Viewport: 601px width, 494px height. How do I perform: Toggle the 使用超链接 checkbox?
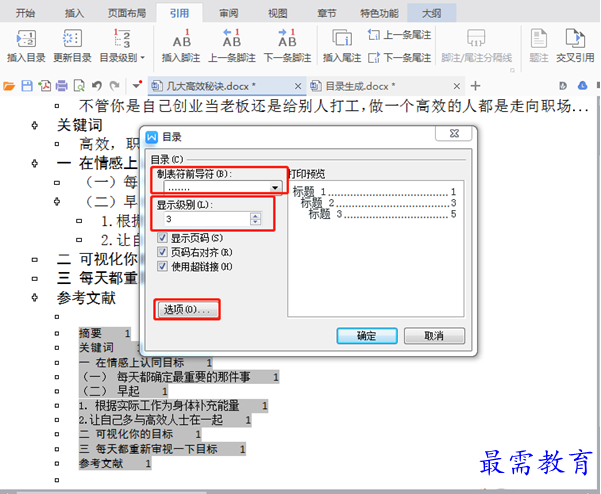[x=163, y=266]
